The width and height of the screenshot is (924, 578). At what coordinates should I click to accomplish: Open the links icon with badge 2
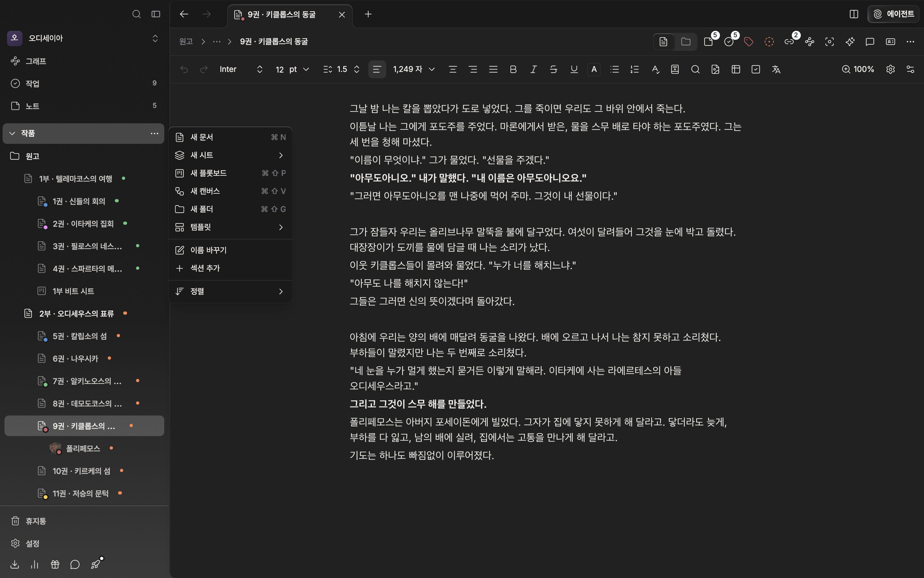pyautogui.click(x=789, y=41)
